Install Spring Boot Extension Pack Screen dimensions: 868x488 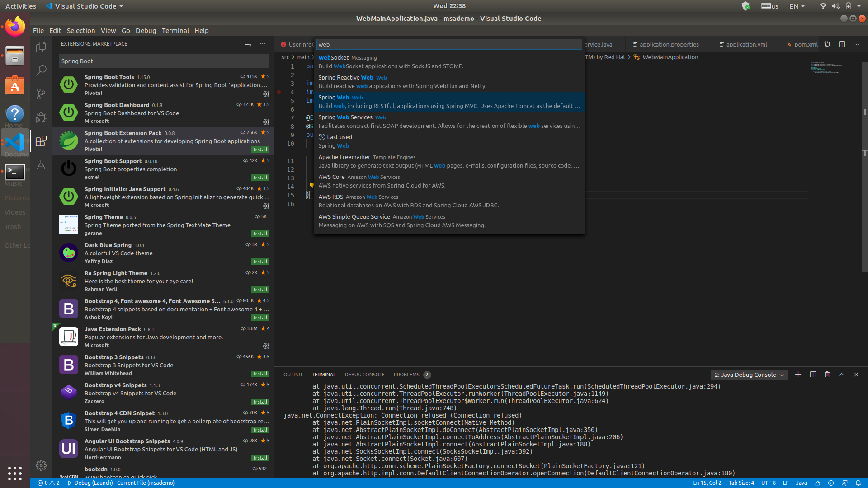point(260,150)
